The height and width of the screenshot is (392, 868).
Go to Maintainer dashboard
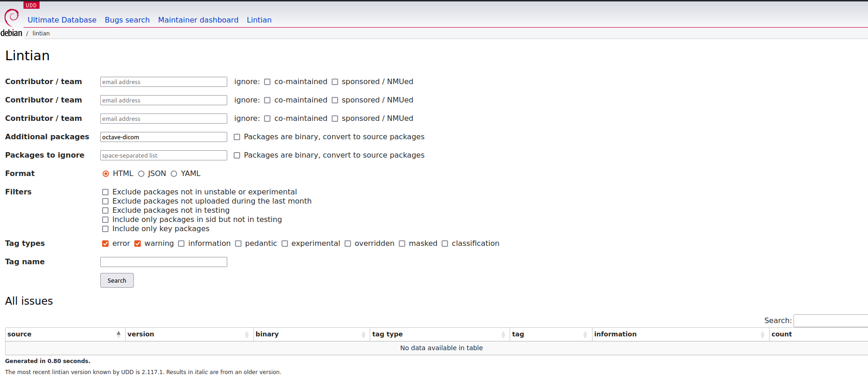(198, 20)
